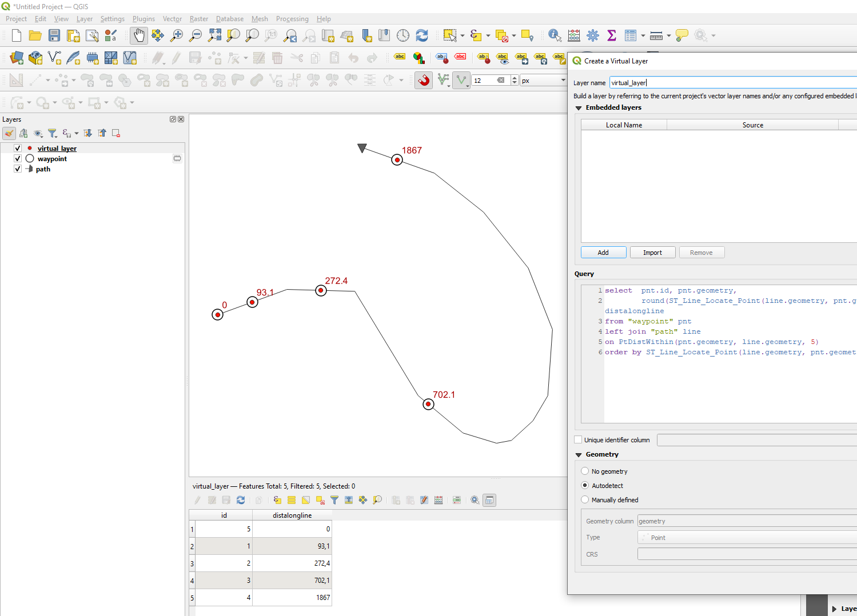857x616 pixels.
Task: Open the Processing menu
Action: 292,19
